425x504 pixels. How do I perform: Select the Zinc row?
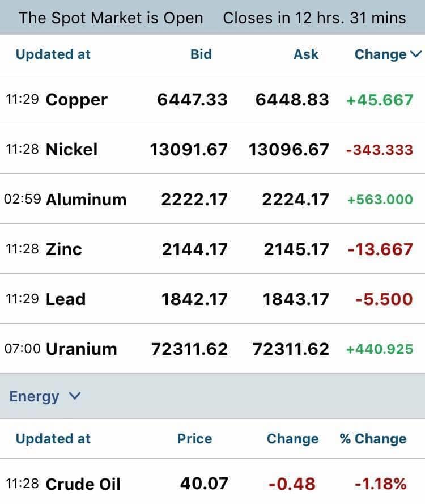[x=212, y=249]
